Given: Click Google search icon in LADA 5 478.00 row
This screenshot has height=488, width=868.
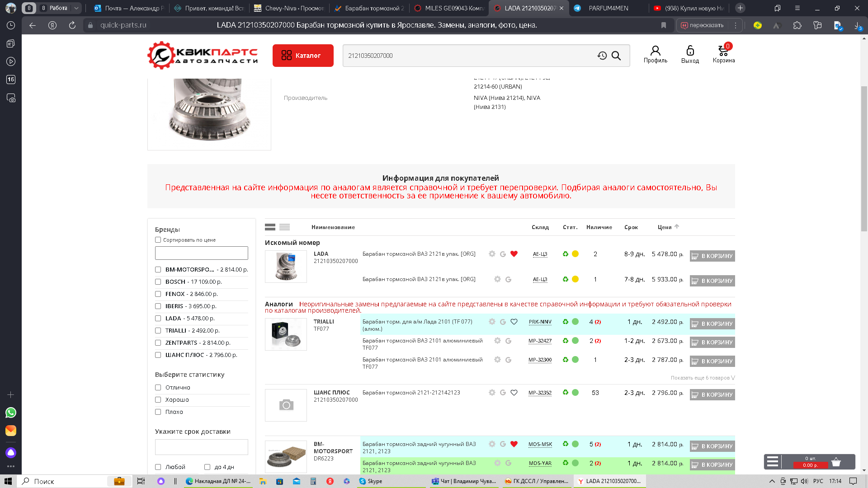Looking at the screenshot, I should (x=503, y=254).
